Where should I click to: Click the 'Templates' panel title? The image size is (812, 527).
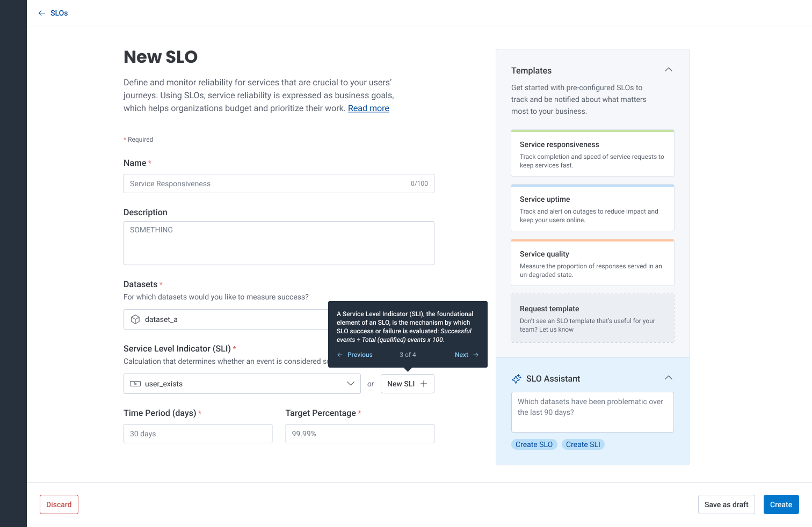click(531, 71)
